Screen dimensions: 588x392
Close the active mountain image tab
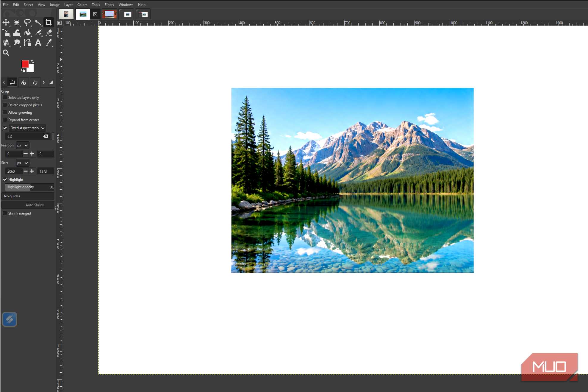(x=95, y=14)
